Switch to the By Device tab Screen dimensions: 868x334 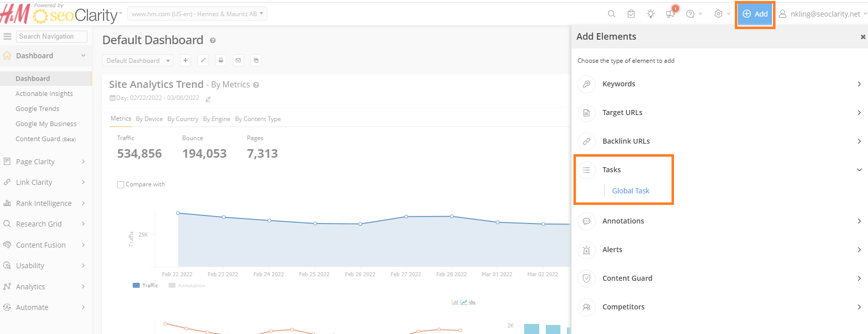click(x=149, y=119)
